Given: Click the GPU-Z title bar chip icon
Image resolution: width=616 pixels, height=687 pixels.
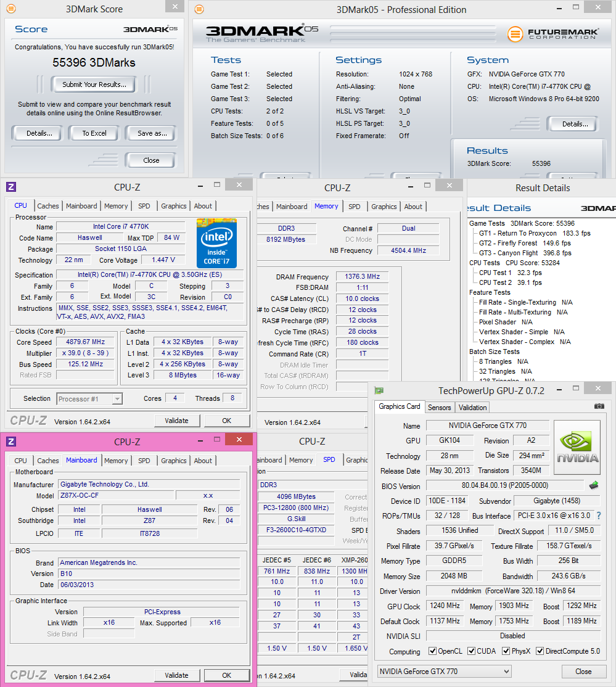Looking at the screenshot, I should 379,390.
